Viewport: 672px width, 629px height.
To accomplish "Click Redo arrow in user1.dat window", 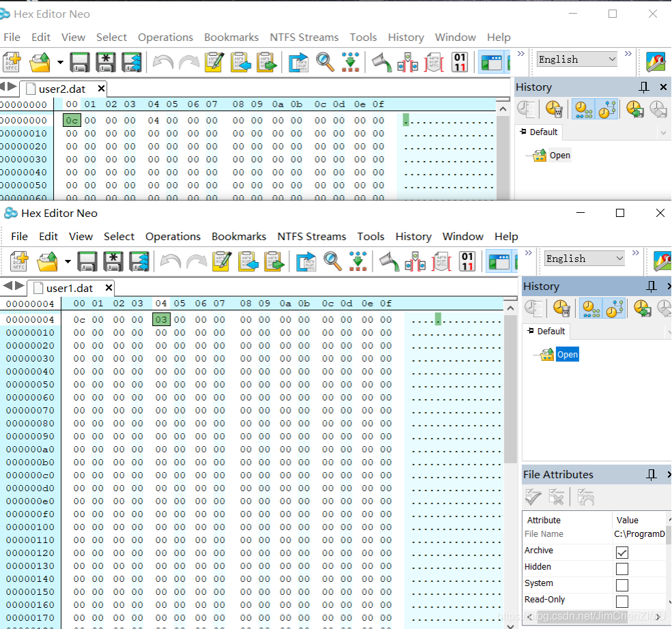I will click(196, 261).
